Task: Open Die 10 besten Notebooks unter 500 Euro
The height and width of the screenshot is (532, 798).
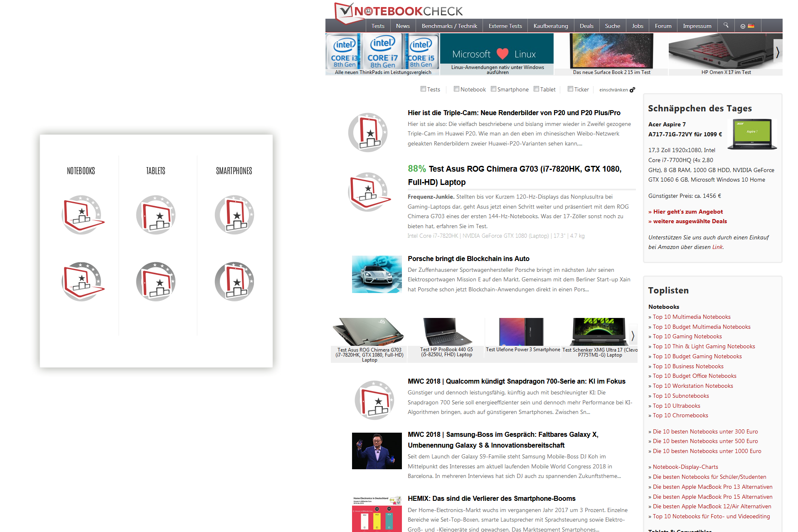Action: 705,441
